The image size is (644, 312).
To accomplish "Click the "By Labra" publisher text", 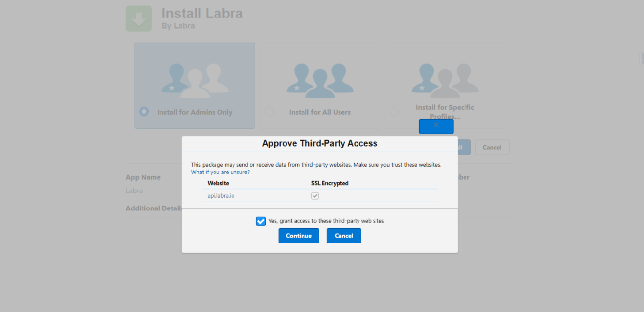I will [x=178, y=26].
